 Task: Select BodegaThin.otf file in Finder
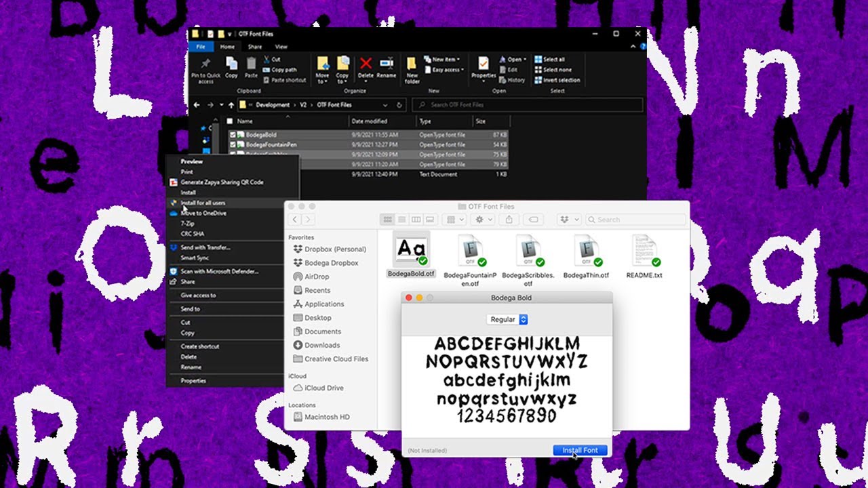point(586,257)
